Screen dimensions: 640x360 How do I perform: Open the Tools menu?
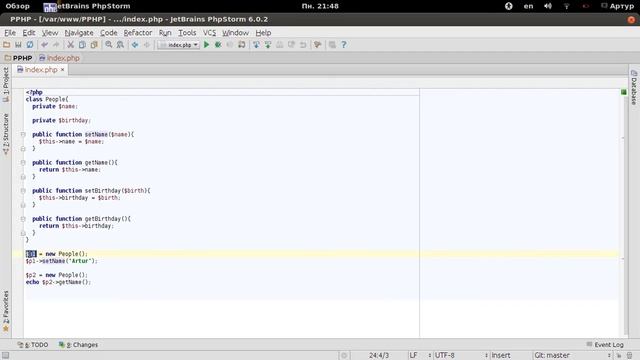click(187, 33)
